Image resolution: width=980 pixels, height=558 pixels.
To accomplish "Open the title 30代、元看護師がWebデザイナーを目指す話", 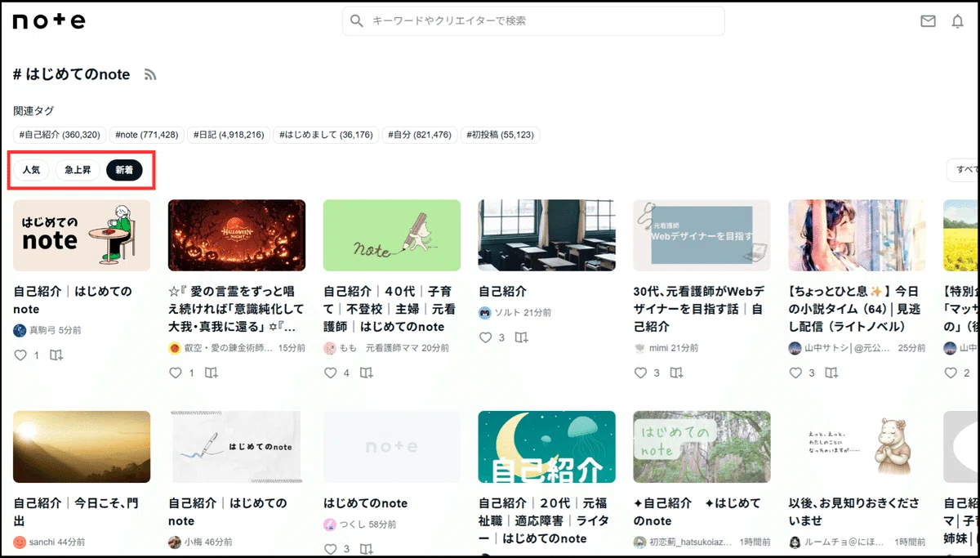I will pos(700,309).
